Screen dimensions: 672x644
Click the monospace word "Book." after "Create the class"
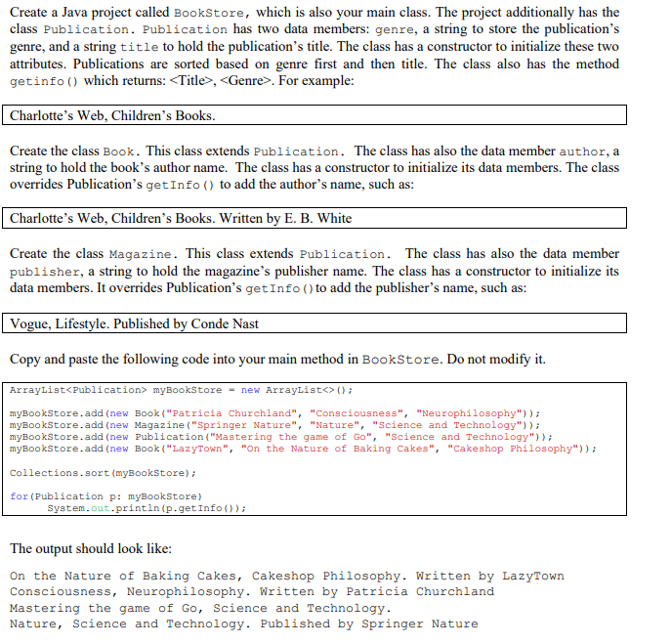121,151
